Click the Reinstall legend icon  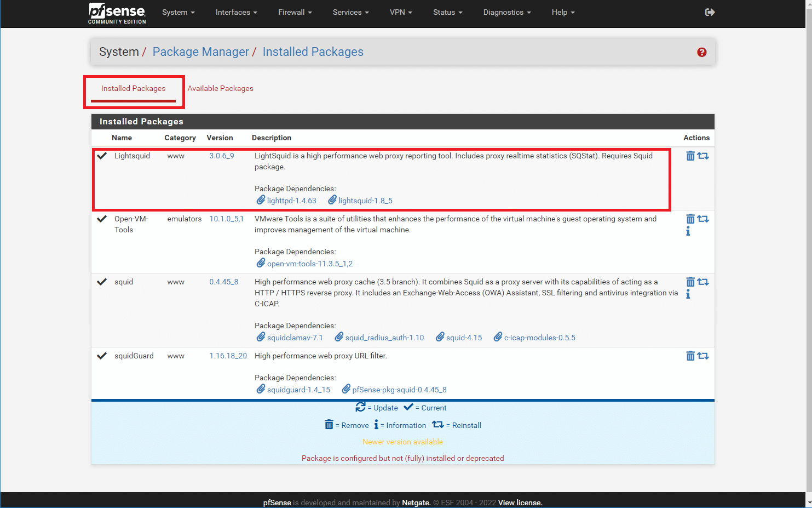click(438, 425)
